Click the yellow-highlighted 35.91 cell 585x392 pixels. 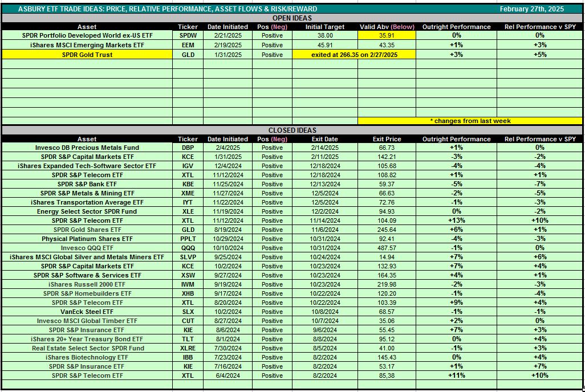pyautogui.click(x=387, y=35)
